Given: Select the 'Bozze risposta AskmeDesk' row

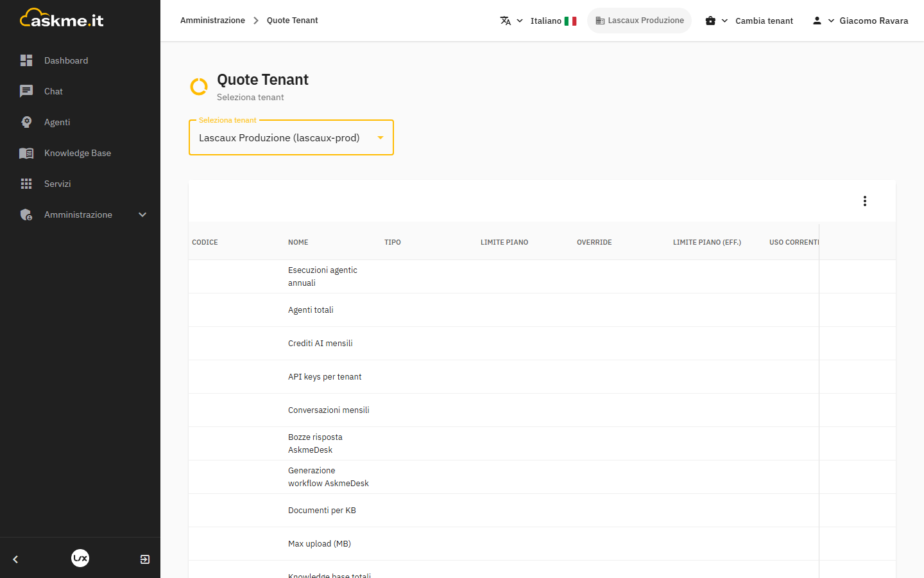Looking at the screenshot, I should pyautogui.click(x=542, y=444).
